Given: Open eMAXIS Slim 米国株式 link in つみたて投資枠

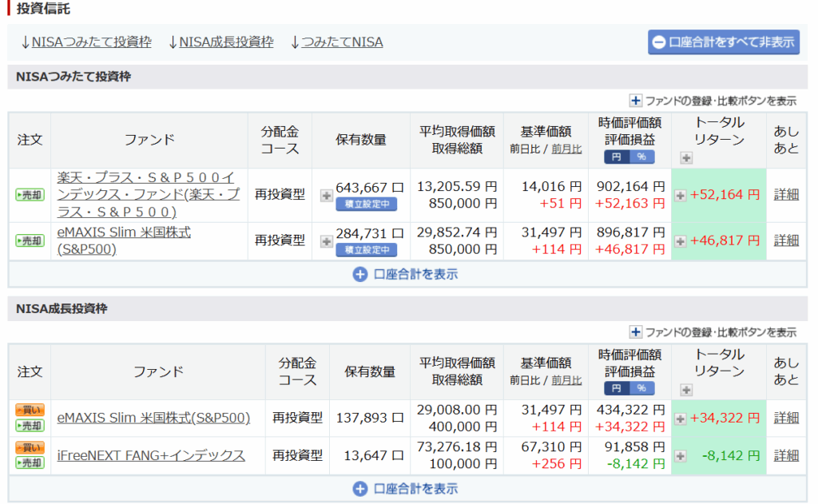Looking at the screenshot, I should (124, 240).
